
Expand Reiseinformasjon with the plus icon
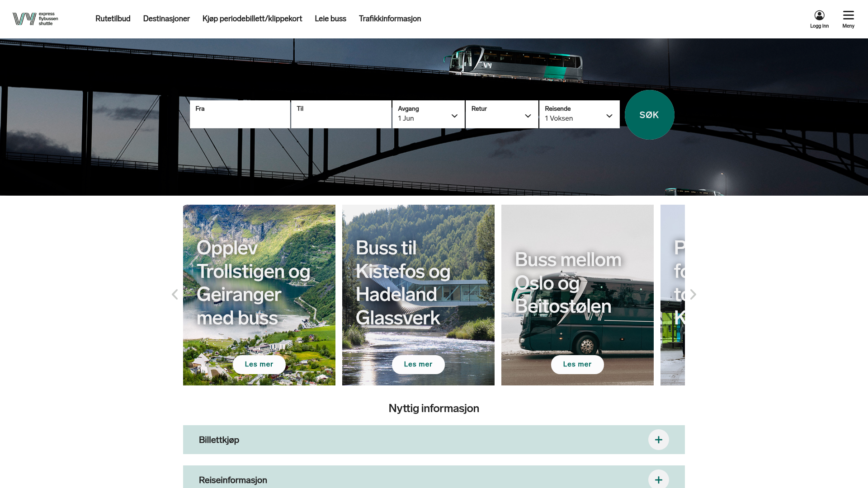pos(659,479)
